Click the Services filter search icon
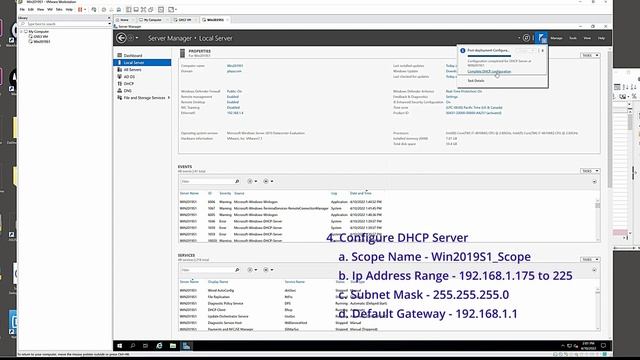This screenshot has width=640, height=360. (x=237, y=270)
